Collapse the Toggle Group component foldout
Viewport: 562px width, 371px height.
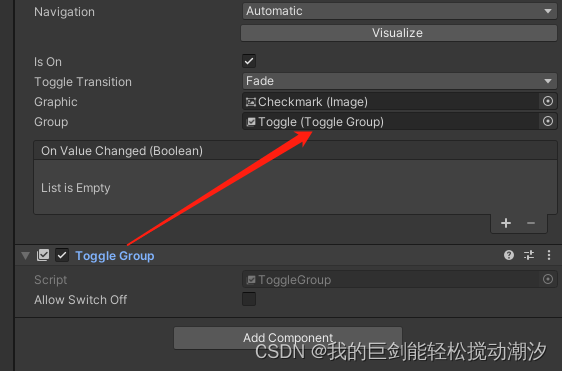(25, 256)
